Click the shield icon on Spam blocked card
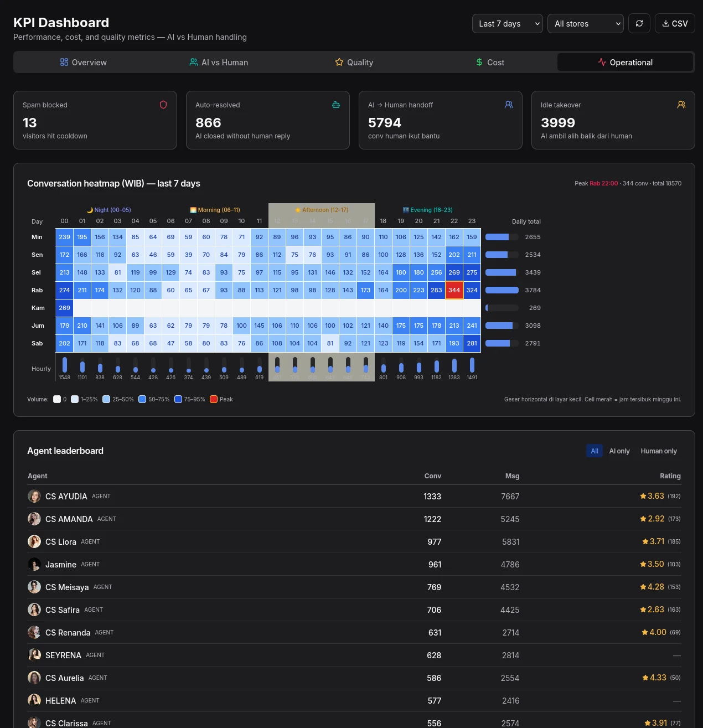Image resolution: width=703 pixels, height=728 pixels. coord(163,105)
